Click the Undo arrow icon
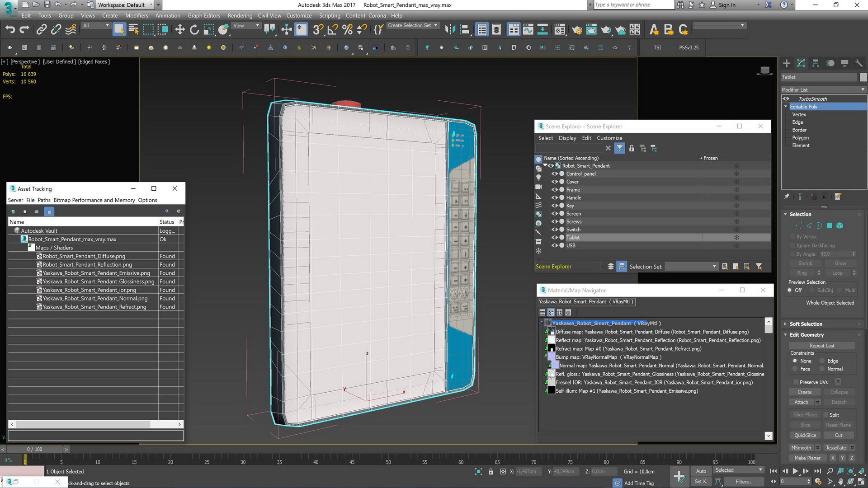The height and width of the screenshot is (488, 868). (x=10, y=30)
